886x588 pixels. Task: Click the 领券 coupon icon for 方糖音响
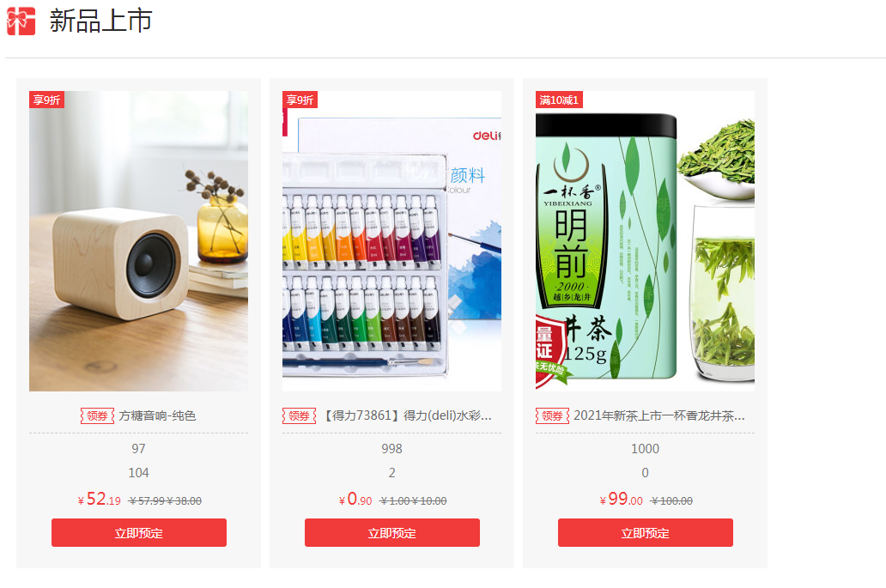coord(97,415)
